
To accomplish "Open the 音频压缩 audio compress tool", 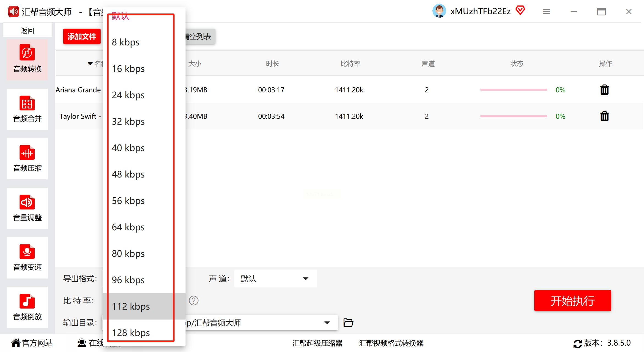I will 27,159.
